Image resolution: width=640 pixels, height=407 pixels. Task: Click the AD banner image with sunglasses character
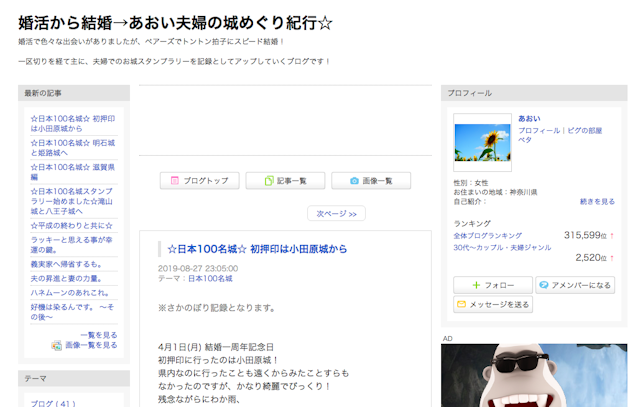(x=534, y=376)
